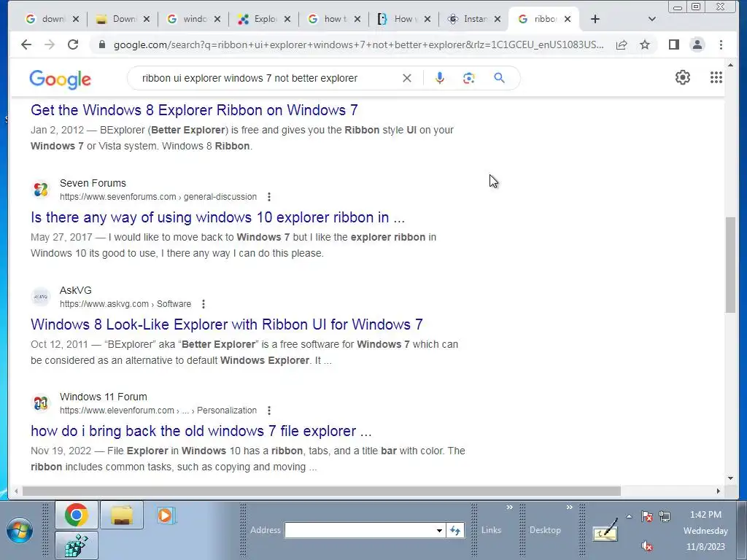
Task: Show hidden tray icons
Action: click(x=629, y=516)
